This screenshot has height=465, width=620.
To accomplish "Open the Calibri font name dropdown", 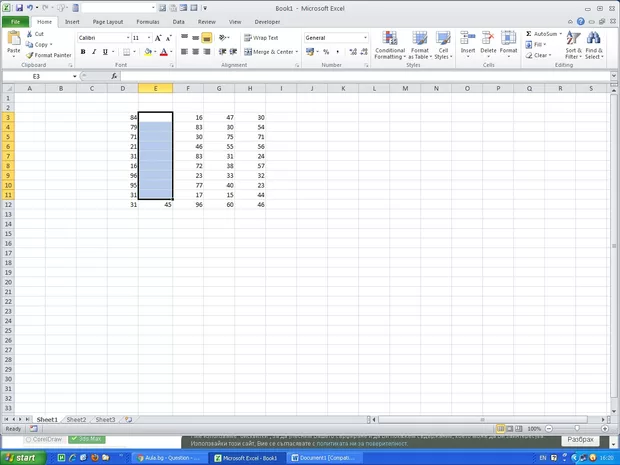I will 124,38.
